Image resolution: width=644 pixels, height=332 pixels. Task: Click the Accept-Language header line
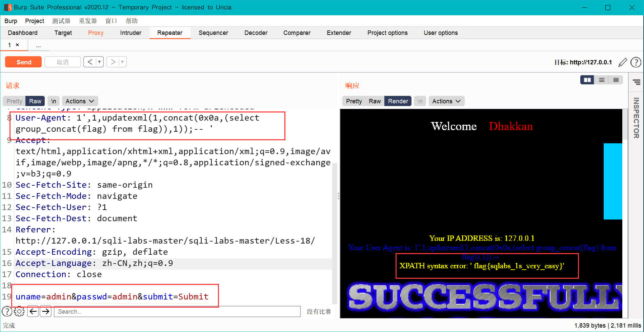pyautogui.click(x=94, y=263)
